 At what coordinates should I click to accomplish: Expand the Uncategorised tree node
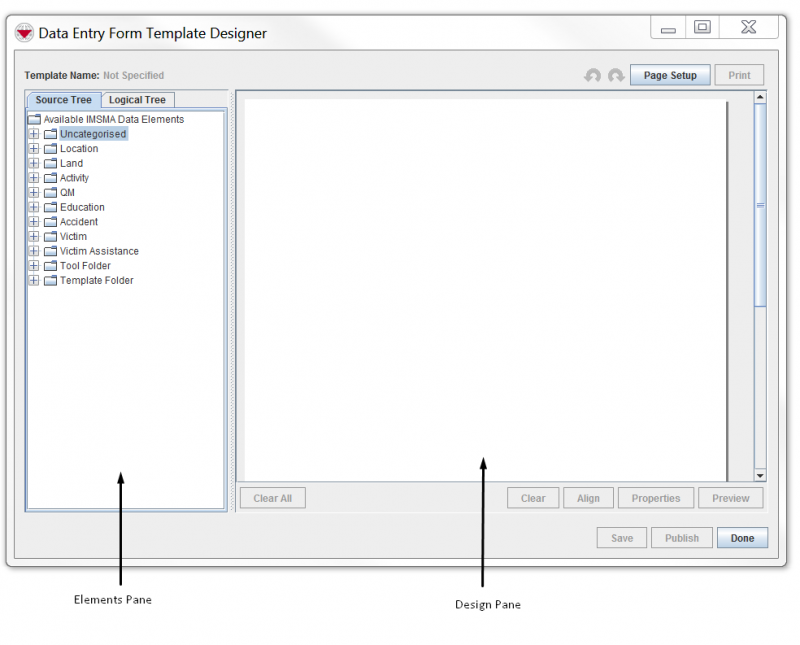34,134
